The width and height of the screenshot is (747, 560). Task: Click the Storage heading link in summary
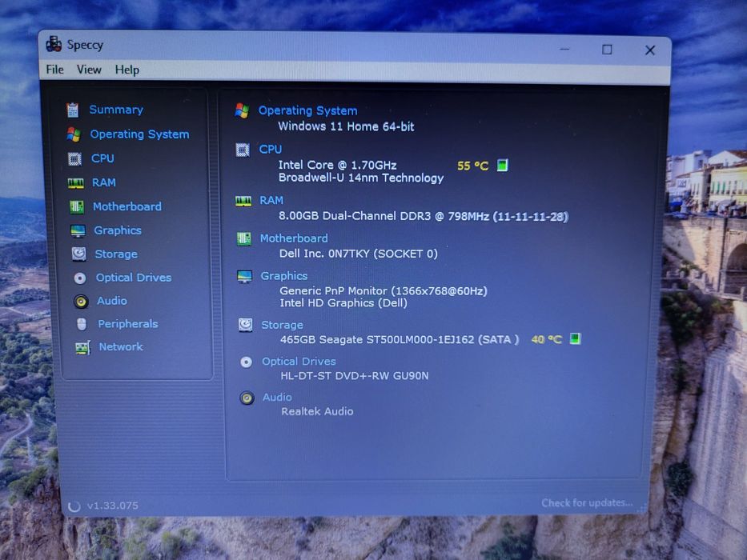coord(282,326)
